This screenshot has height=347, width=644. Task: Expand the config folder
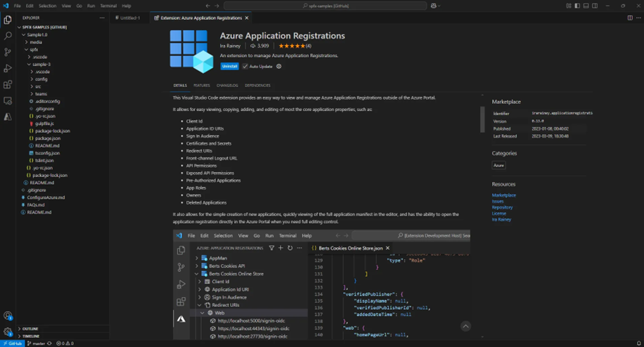(41, 79)
